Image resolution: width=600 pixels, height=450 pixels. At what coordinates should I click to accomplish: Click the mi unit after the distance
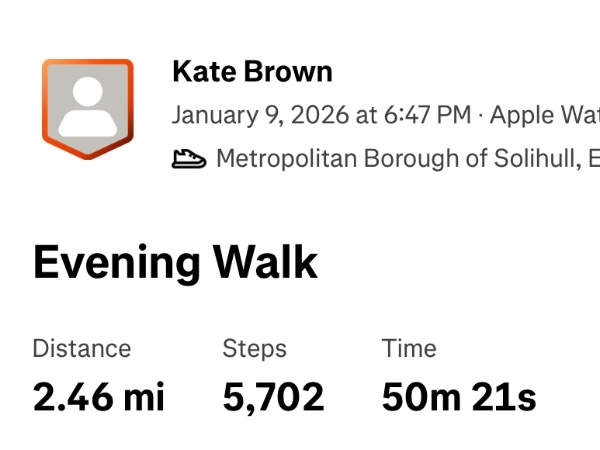[143, 397]
